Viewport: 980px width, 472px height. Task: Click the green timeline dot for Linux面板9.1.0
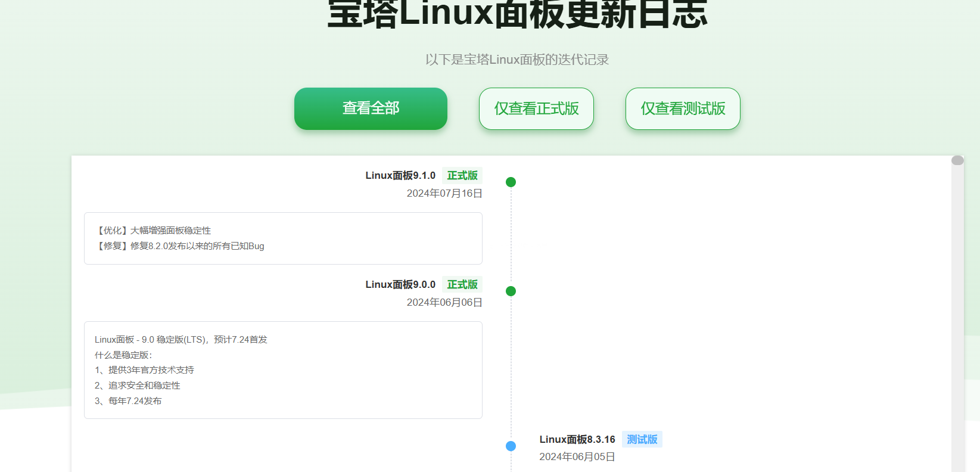pyautogui.click(x=511, y=182)
